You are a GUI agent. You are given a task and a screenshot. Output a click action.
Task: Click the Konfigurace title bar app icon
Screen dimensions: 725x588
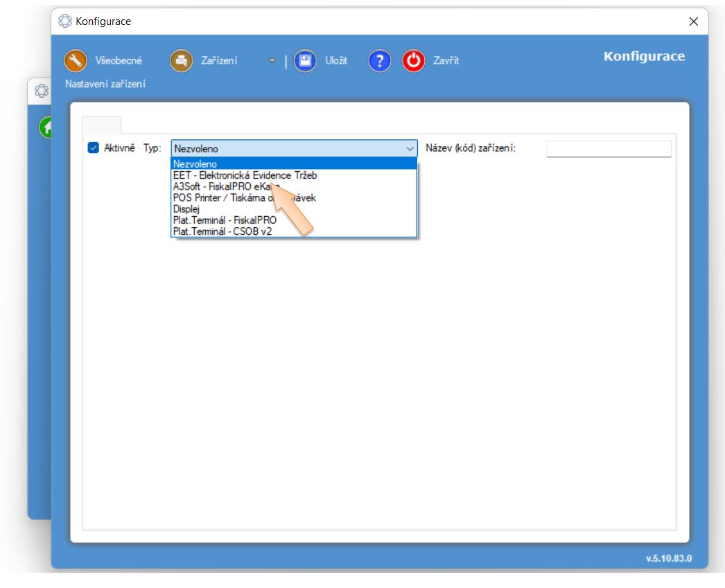[65, 21]
